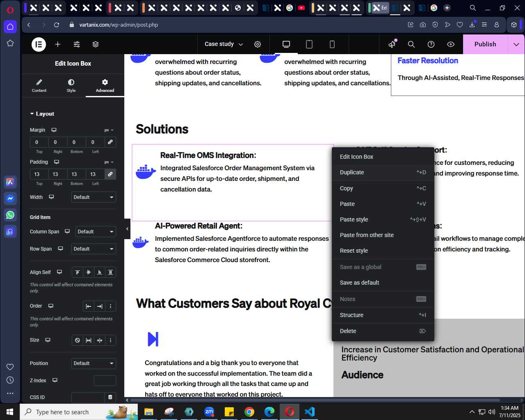Open page settings gear next to Case study
This screenshot has width=525, height=420.
[x=258, y=44]
